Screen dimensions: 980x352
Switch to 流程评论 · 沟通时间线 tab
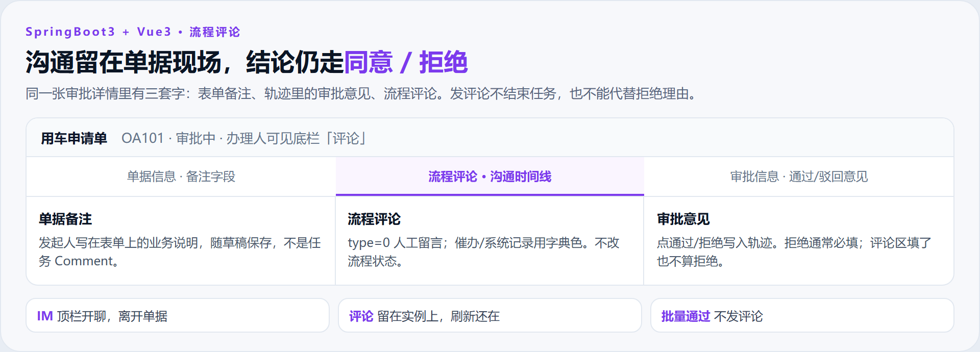[490, 177]
